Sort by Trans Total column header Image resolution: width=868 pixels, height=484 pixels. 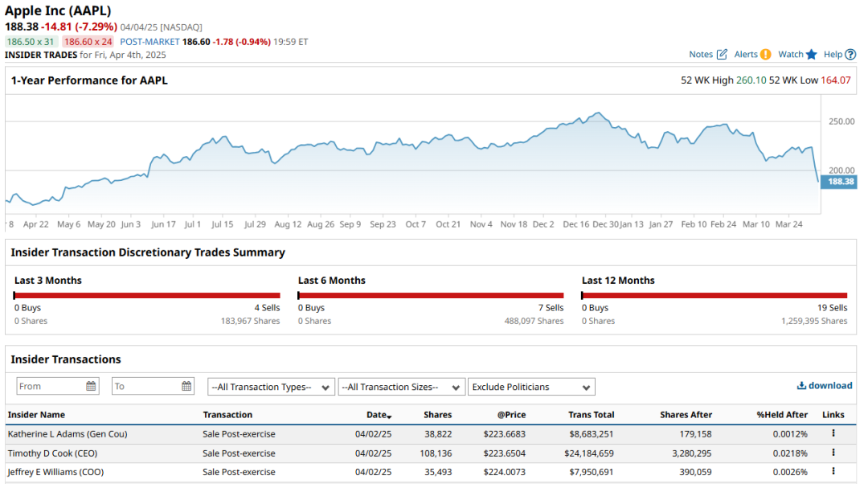592,415
